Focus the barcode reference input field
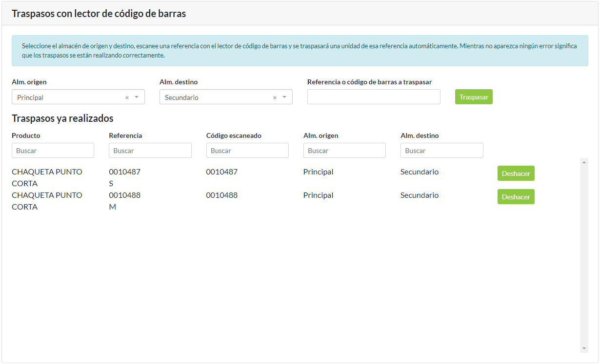 tap(374, 97)
